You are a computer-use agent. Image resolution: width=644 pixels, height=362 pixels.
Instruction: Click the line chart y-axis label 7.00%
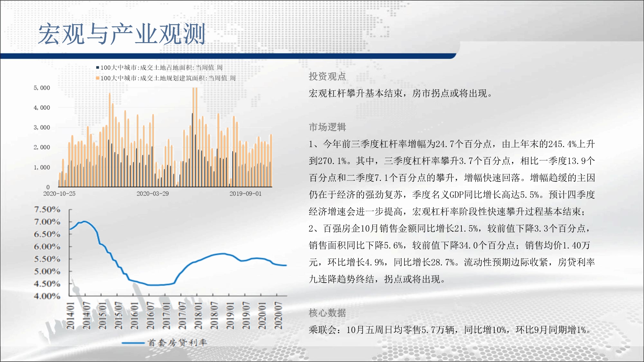coord(47,222)
